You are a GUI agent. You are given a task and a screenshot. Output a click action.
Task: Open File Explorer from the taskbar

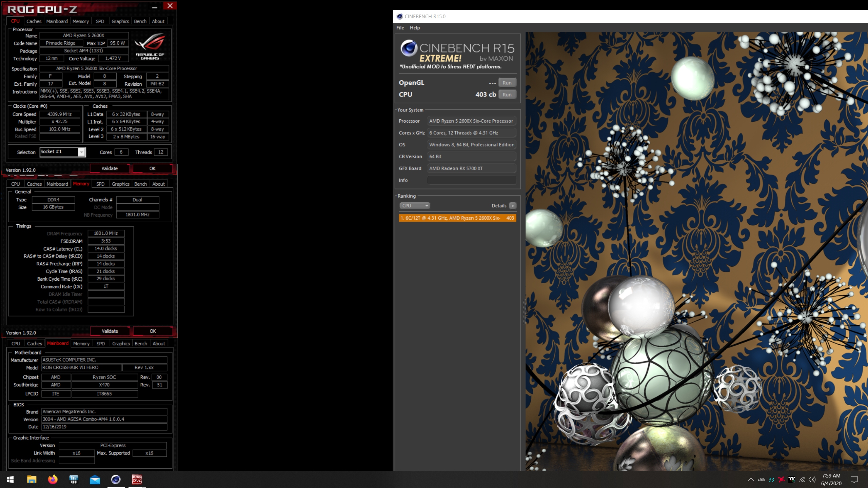pyautogui.click(x=32, y=480)
